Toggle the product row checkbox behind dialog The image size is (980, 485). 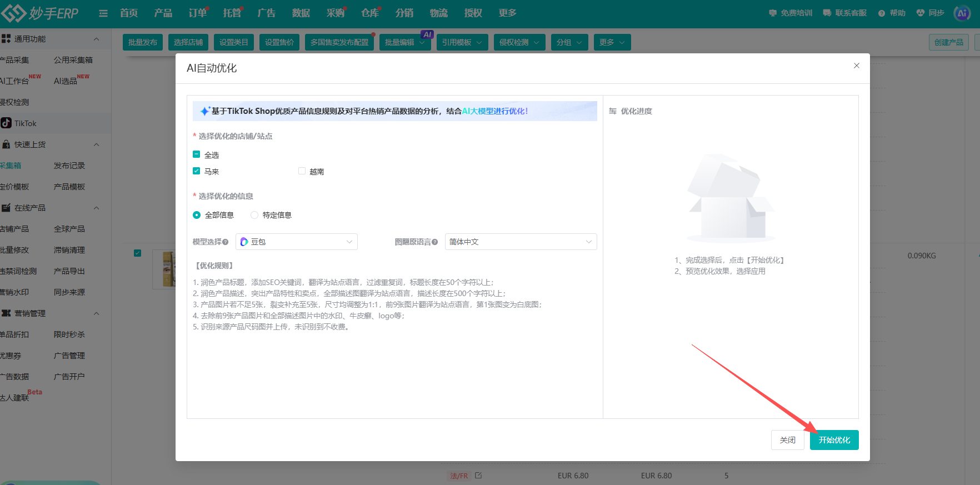(137, 253)
